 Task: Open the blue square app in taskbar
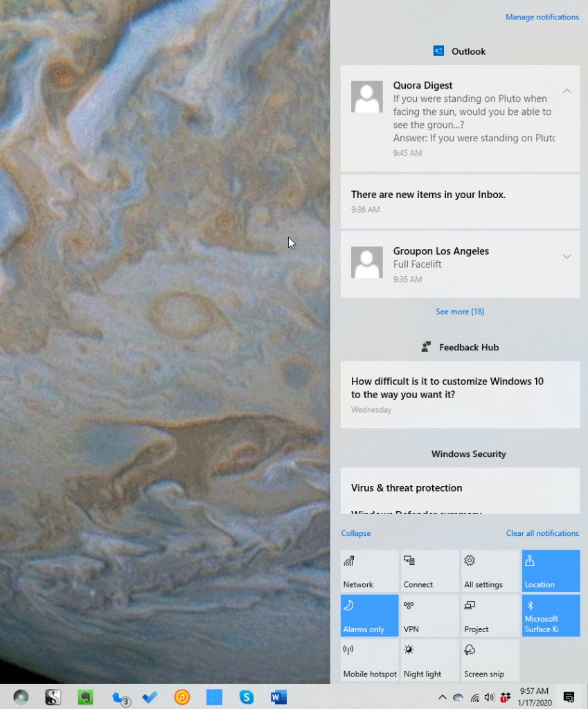pos(215,697)
